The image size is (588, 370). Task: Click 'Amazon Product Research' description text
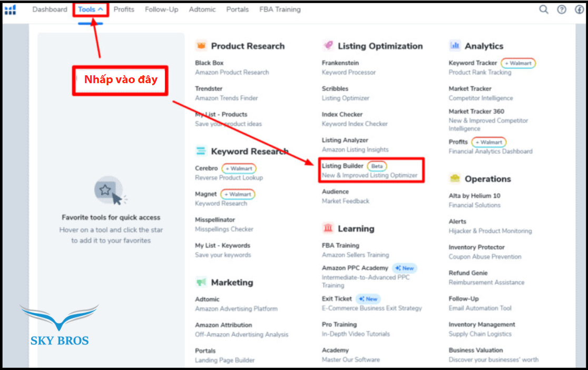(x=232, y=72)
